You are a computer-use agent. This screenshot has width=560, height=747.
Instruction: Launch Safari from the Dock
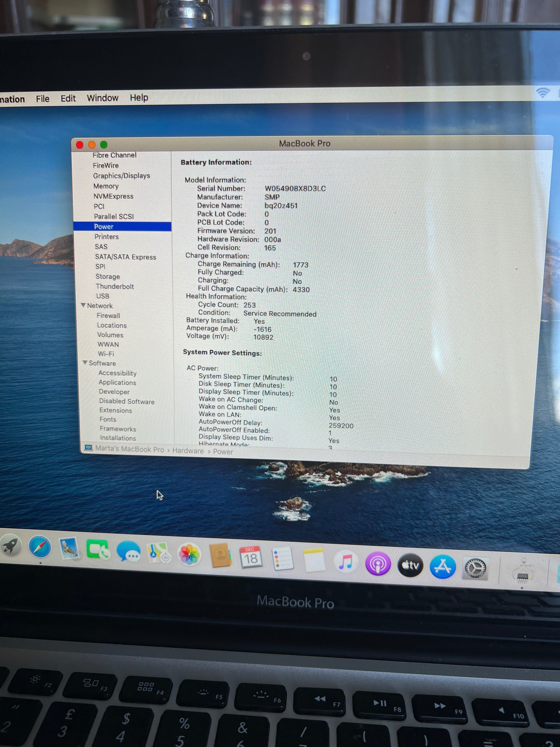40,547
